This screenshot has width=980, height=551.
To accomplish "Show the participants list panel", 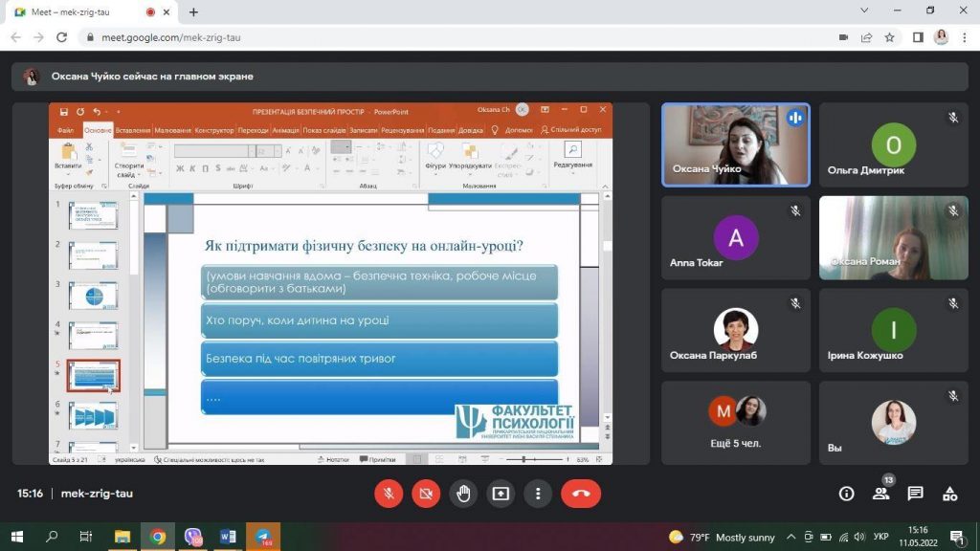I will (880, 494).
